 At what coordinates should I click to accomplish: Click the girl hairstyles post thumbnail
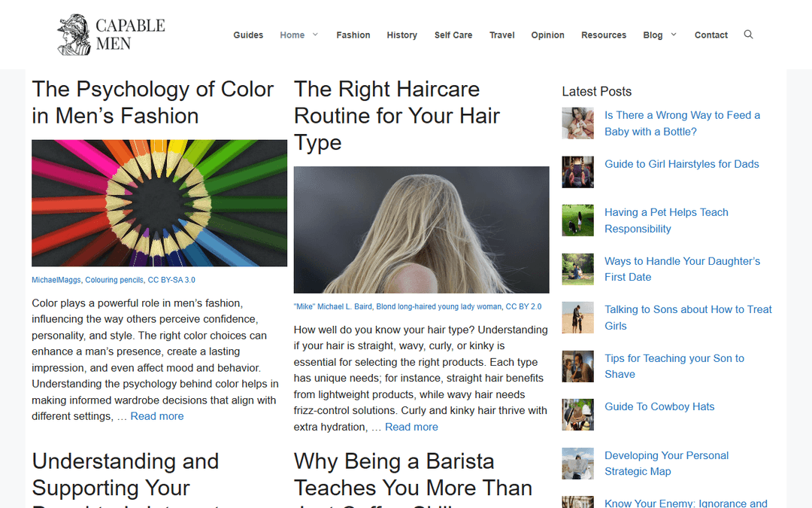[x=578, y=172]
